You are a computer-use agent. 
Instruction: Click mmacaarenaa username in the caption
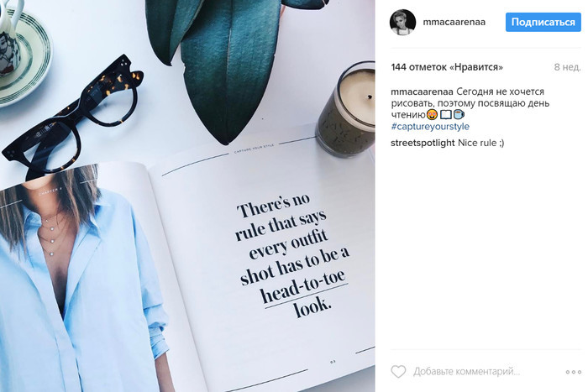pos(422,91)
